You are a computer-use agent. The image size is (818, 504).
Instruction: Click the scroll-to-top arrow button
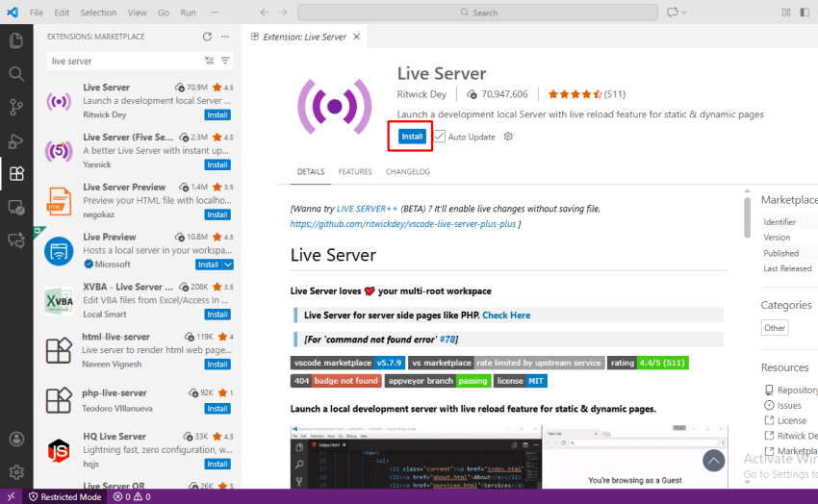coord(713,460)
